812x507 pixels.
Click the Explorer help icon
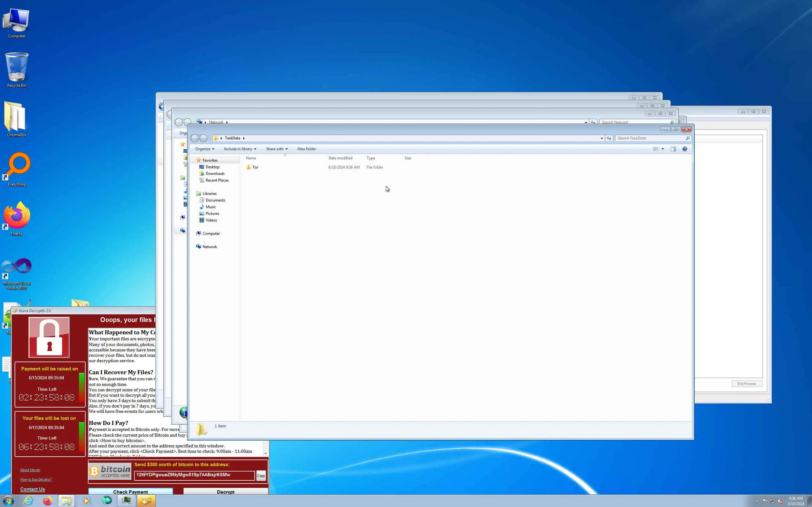[684, 149]
